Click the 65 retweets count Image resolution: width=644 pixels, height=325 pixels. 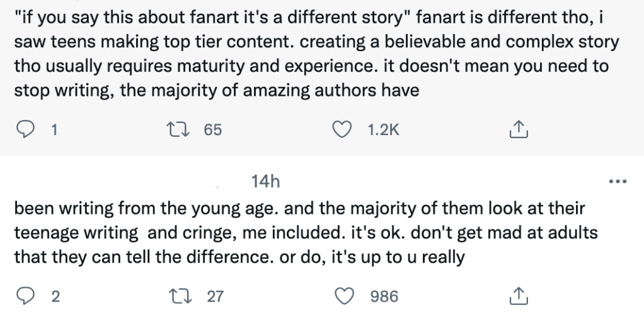[x=213, y=130]
